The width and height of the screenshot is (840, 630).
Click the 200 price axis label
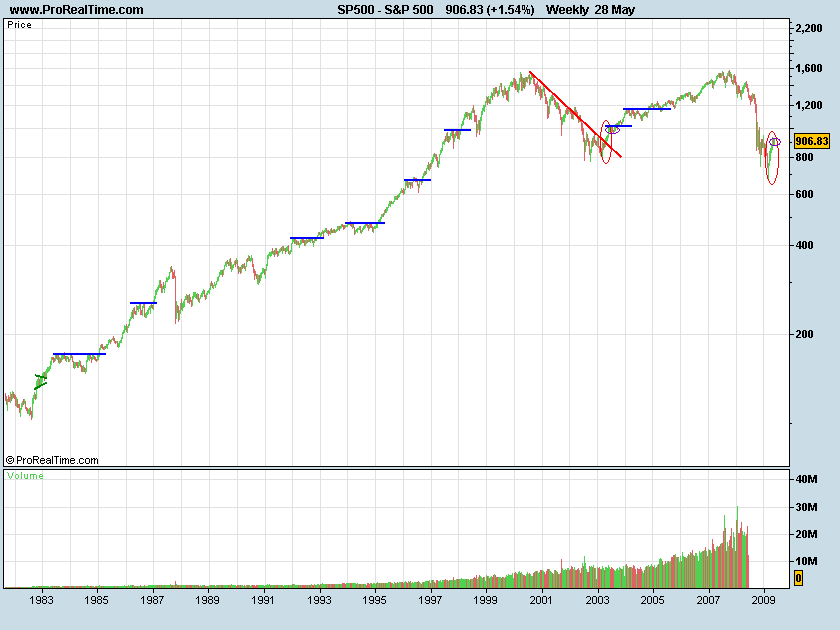[x=805, y=334]
